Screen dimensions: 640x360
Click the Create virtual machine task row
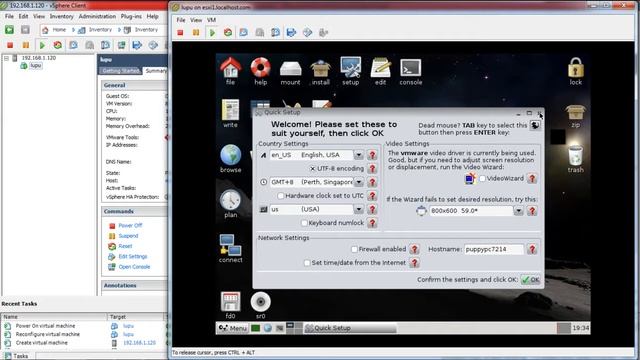point(84,343)
